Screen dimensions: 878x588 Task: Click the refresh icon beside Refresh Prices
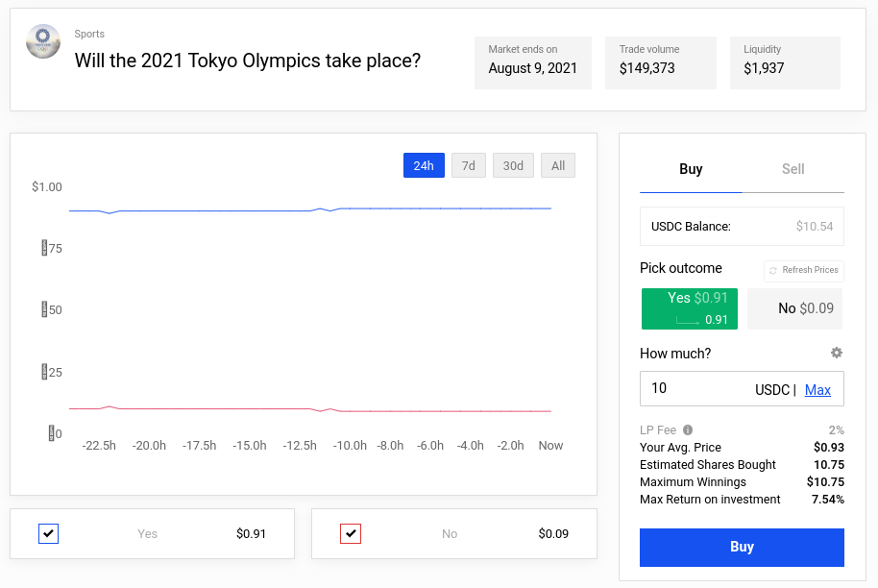tap(773, 270)
